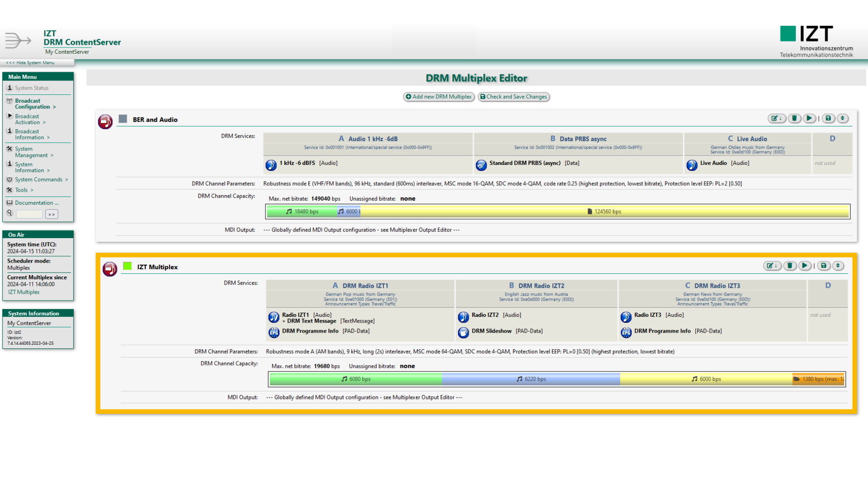The width and height of the screenshot is (868, 488).
Task: Click play icon on BER and Audio
Action: pos(809,118)
